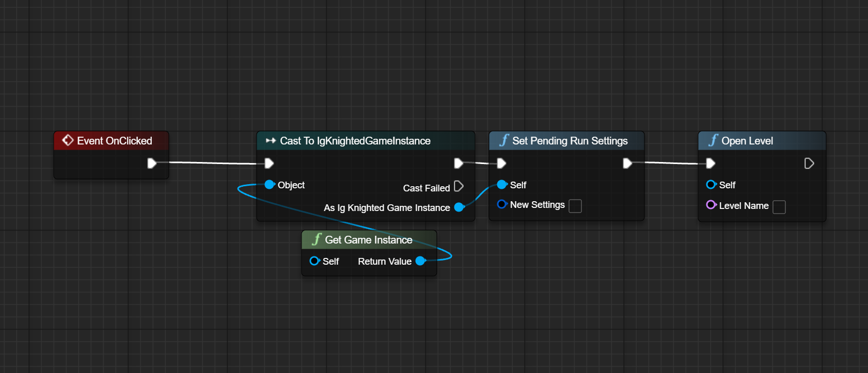
Task: Click function icon on Set Pending Run Settings
Action: pyautogui.click(x=504, y=140)
